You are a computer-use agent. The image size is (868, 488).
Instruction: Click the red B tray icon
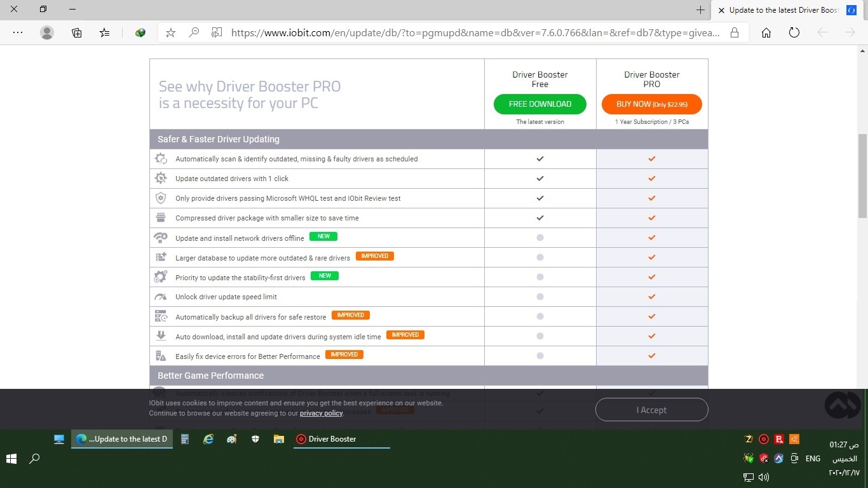[779, 439]
